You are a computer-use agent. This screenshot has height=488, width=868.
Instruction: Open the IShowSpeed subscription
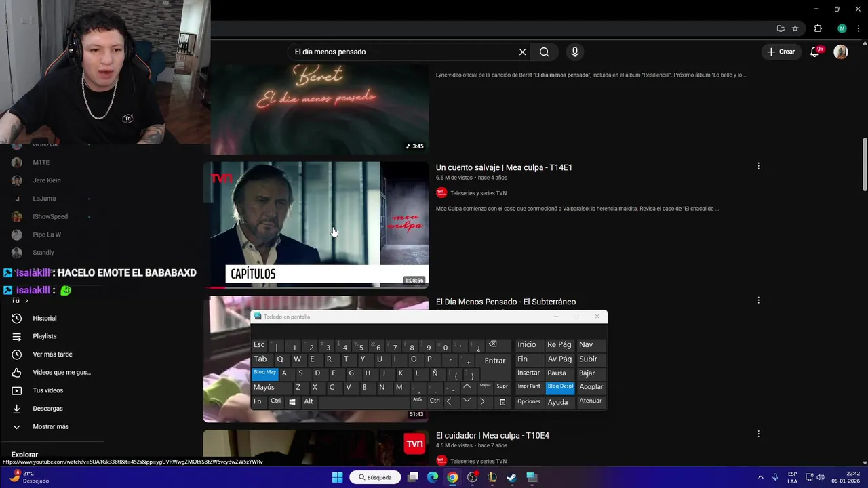50,216
